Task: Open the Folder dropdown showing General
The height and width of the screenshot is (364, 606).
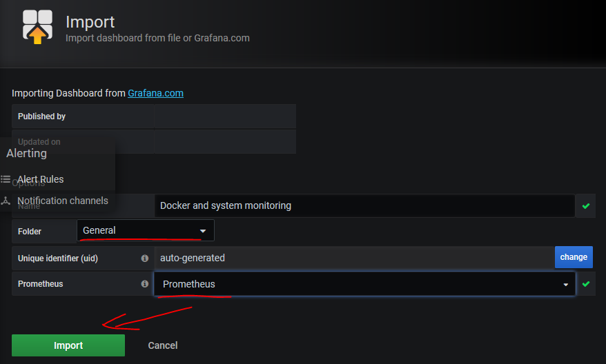Action: click(x=146, y=230)
